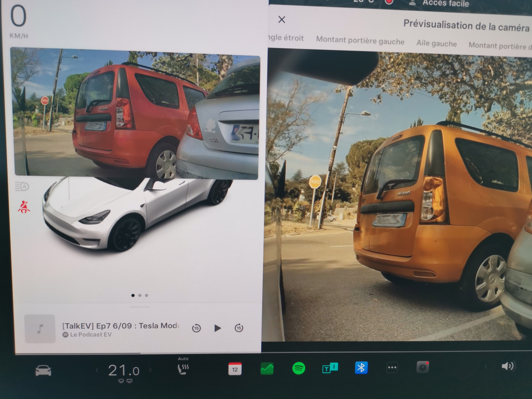Decrease temperature with the left chevron
This screenshot has width=532, height=399.
[x=97, y=370]
